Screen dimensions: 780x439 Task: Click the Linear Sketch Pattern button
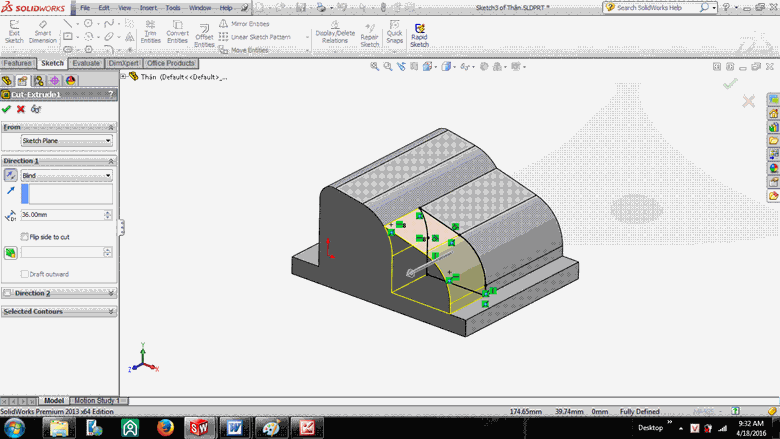pyautogui.click(x=260, y=37)
